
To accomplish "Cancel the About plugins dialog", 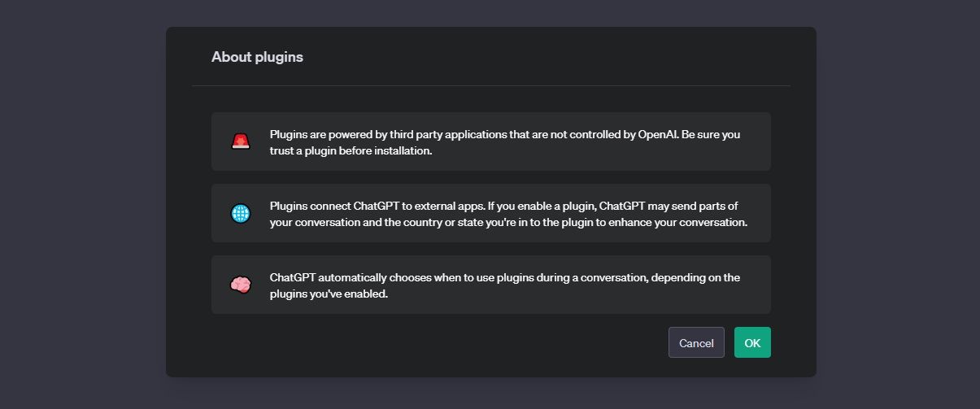I will point(696,342).
